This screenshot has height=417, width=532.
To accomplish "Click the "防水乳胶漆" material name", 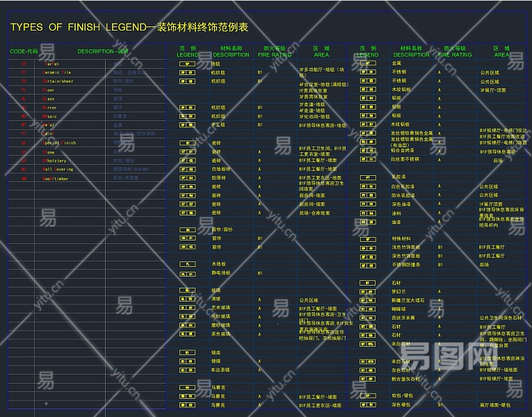I will [403, 195].
